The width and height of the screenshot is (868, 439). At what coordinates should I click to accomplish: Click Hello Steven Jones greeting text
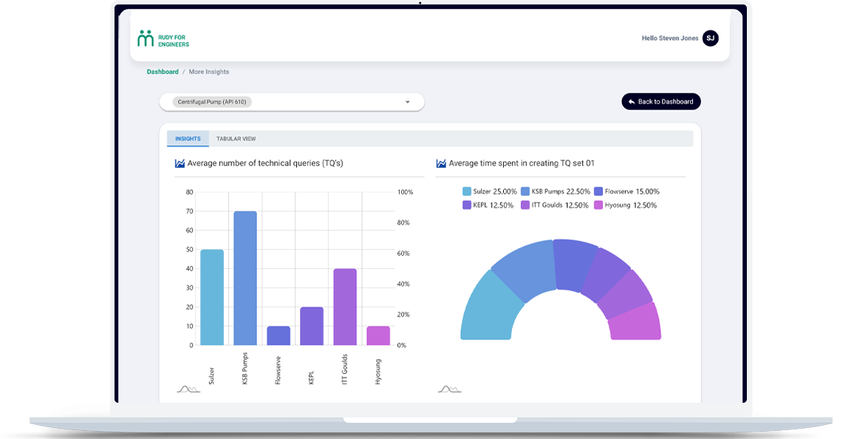coord(670,38)
